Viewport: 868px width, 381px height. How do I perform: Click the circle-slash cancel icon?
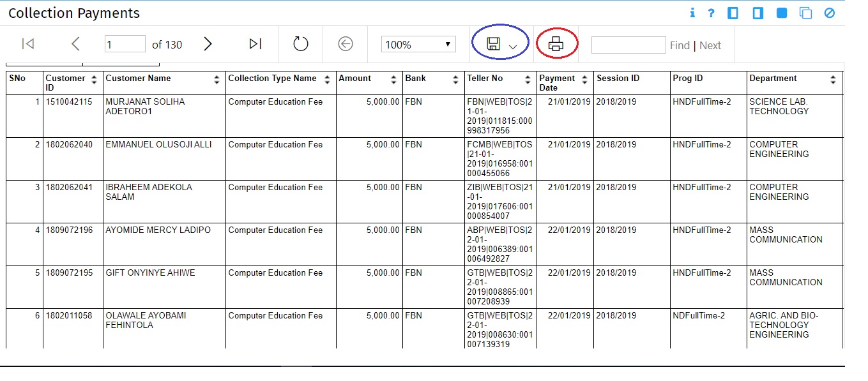tap(830, 13)
